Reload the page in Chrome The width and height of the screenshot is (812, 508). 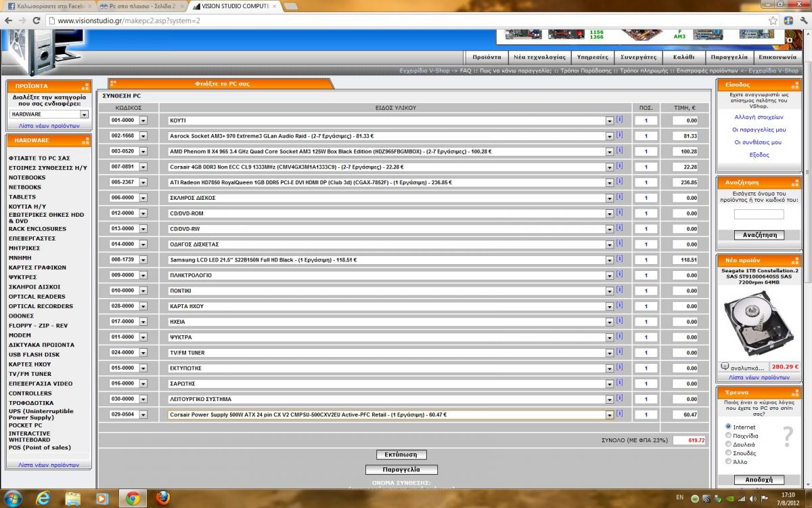(x=38, y=20)
